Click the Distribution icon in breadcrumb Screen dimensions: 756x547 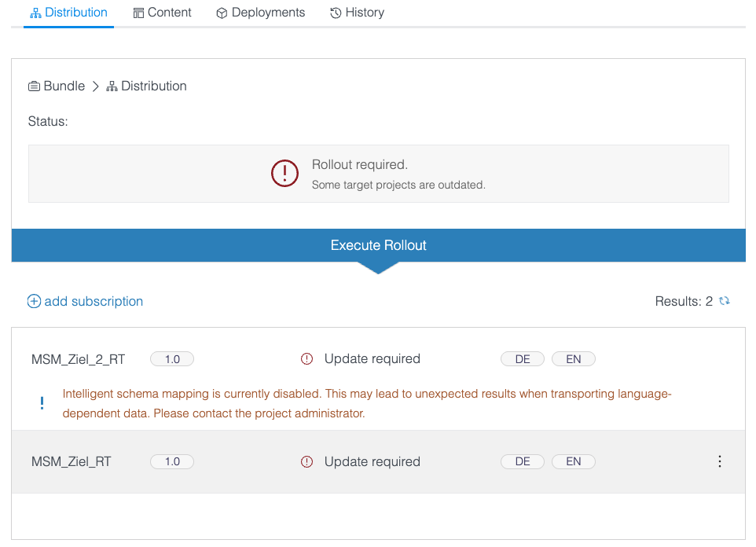coord(112,86)
